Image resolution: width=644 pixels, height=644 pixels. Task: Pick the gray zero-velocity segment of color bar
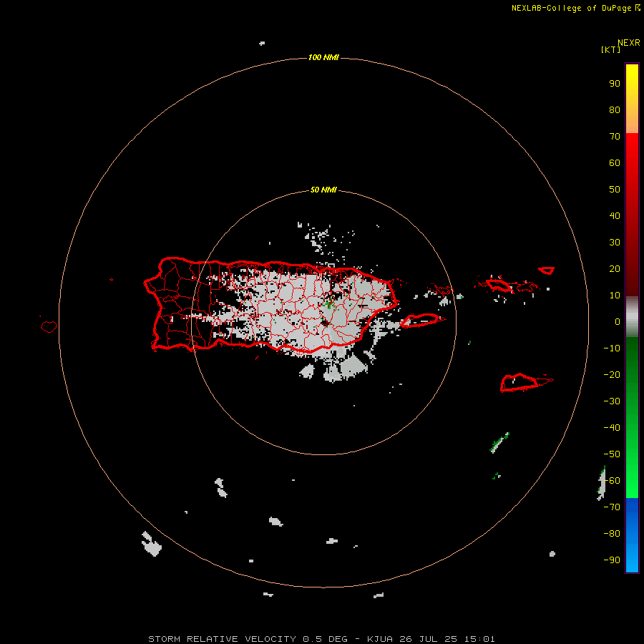point(632,317)
